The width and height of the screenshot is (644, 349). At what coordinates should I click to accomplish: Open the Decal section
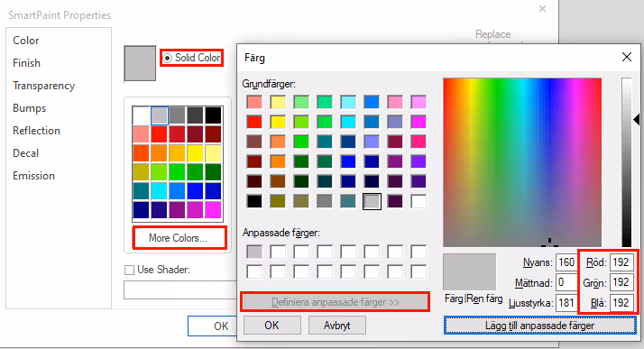pyautogui.click(x=25, y=153)
